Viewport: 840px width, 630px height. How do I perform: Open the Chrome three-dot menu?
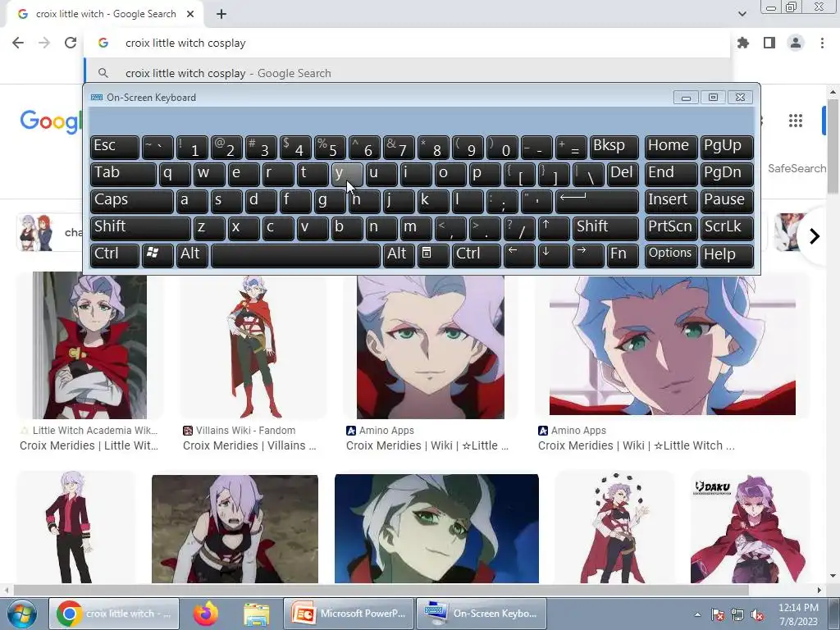point(822,43)
